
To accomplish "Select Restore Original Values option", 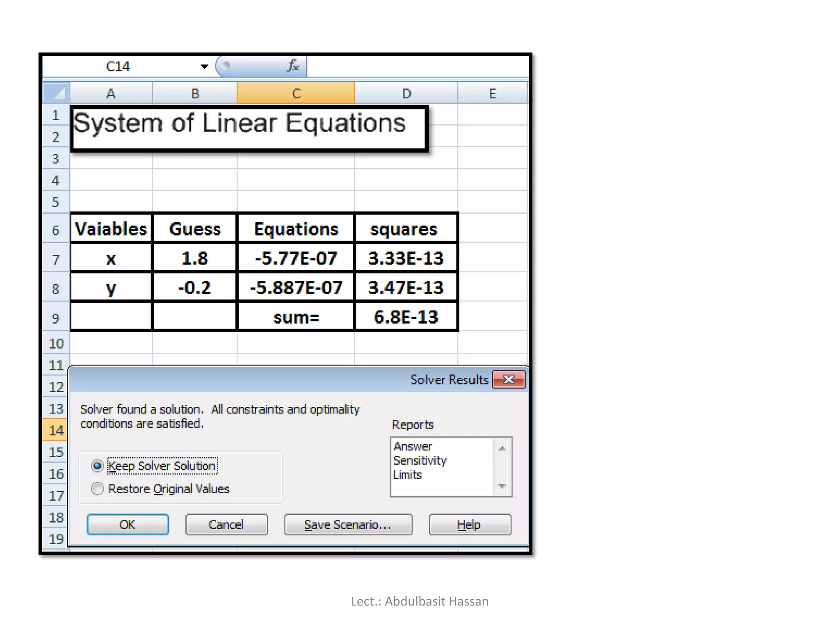I will [x=97, y=488].
